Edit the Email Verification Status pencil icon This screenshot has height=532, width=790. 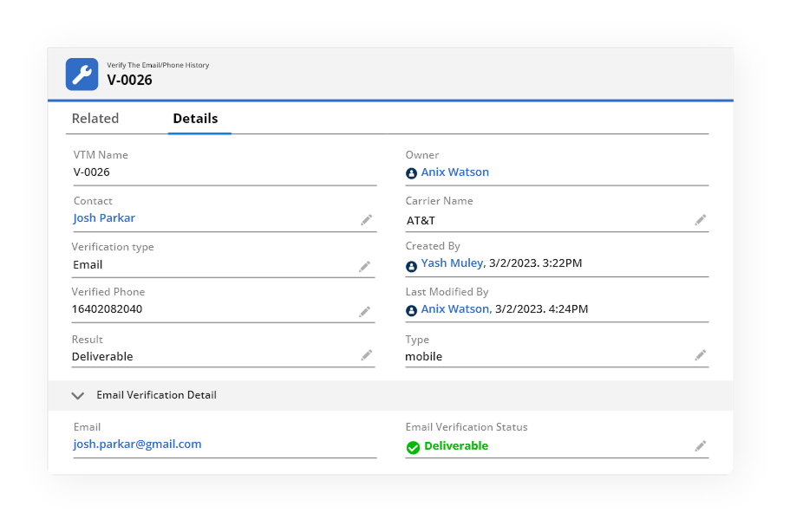click(x=700, y=446)
